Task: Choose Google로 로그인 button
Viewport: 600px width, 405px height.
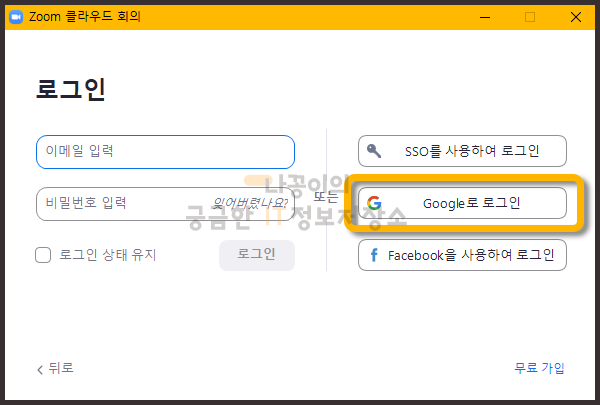Action: (462, 203)
